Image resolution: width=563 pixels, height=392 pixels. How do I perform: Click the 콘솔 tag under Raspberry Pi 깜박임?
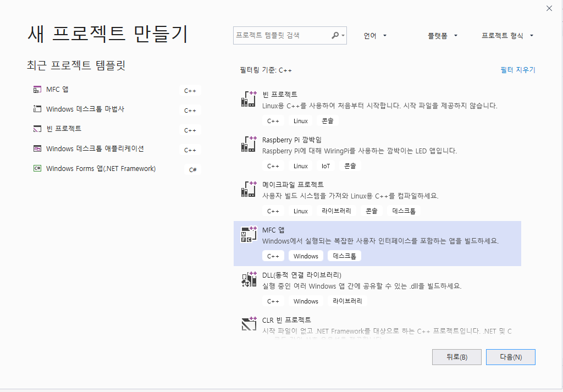(350, 166)
